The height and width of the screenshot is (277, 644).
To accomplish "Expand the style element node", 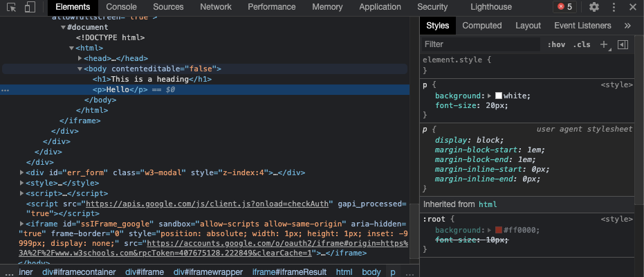I will click(21, 183).
